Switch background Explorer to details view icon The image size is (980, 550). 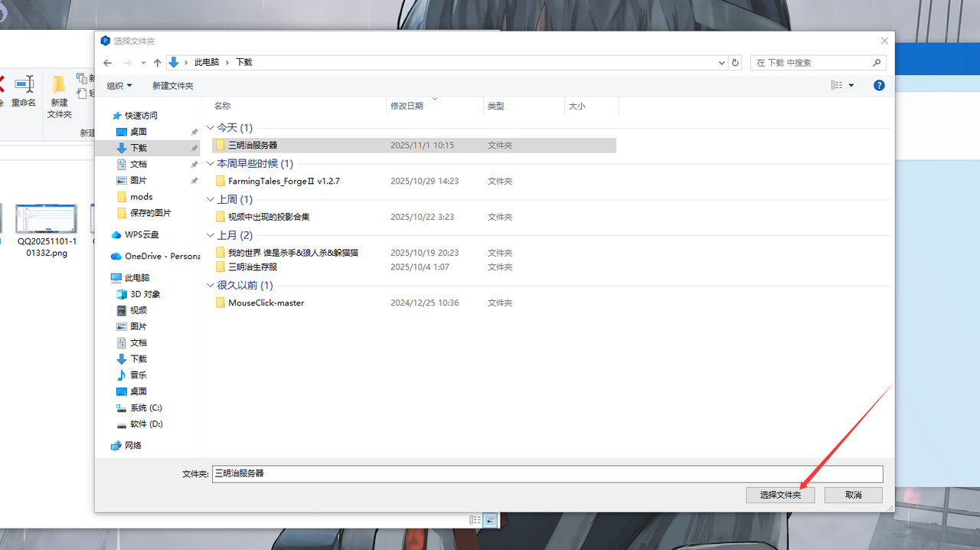475,519
